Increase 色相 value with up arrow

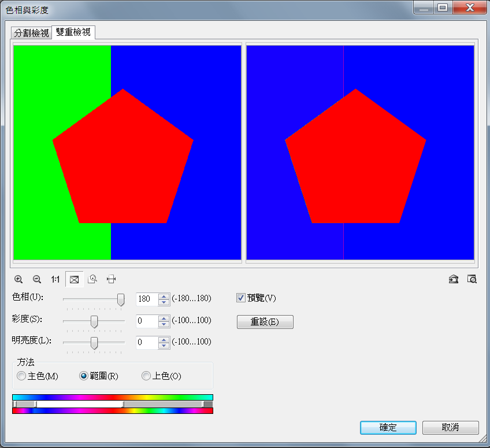[164, 296]
